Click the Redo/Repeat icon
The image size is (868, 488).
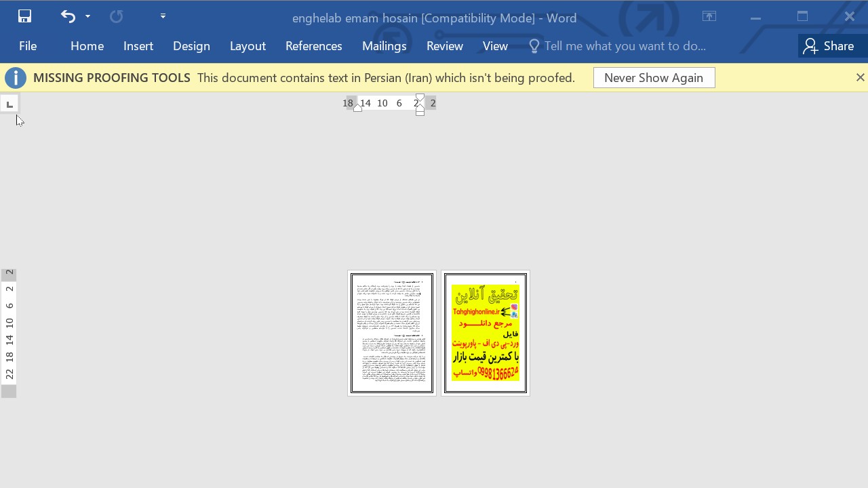click(x=117, y=16)
